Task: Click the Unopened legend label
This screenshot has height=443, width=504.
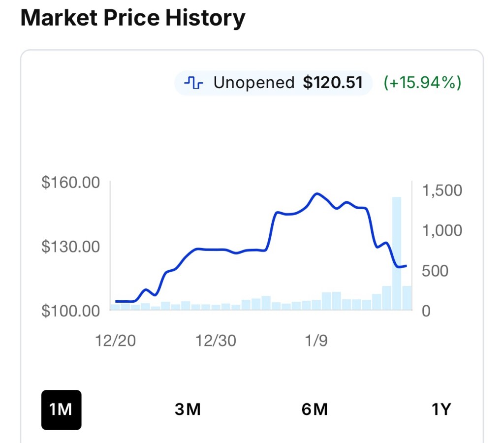Action: [253, 83]
